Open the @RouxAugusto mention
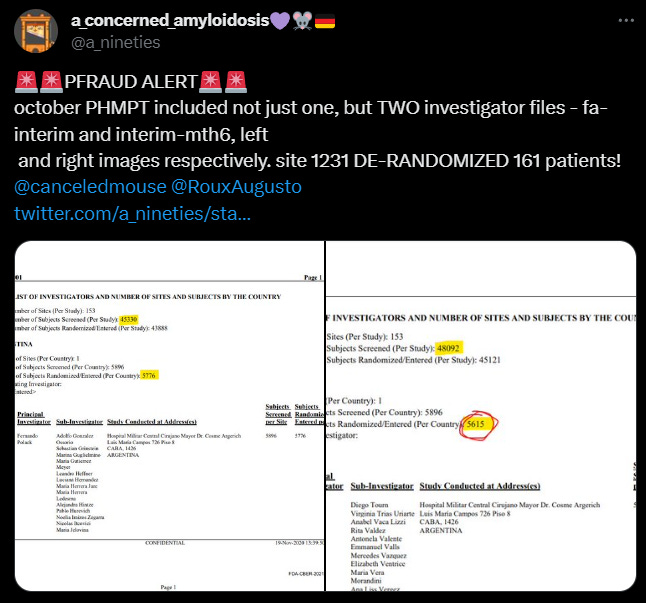Viewport: 646px width, 603px height. click(x=236, y=187)
